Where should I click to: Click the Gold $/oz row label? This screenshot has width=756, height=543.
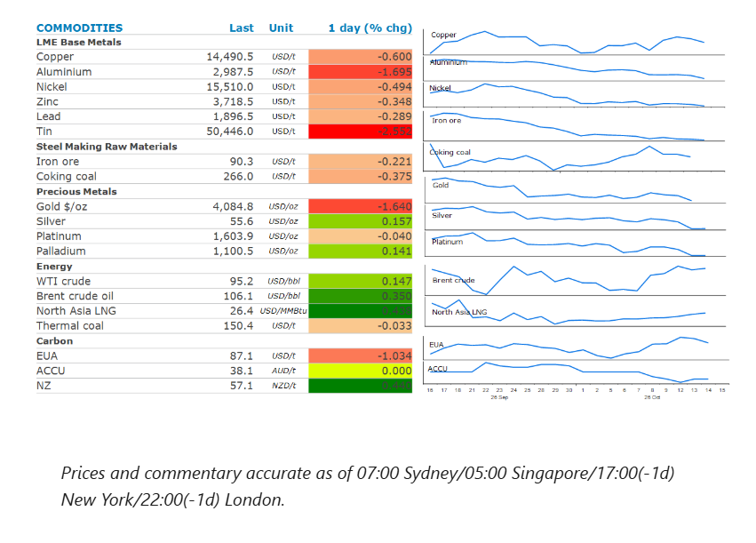click(61, 206)
